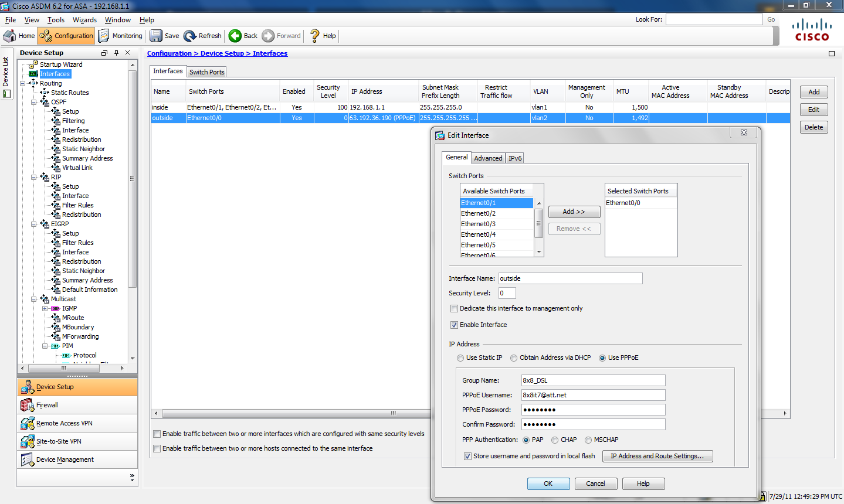Collapse the PIM tree node
The width and height of the screenshot is (844, 504).
(x=45, y=346)
